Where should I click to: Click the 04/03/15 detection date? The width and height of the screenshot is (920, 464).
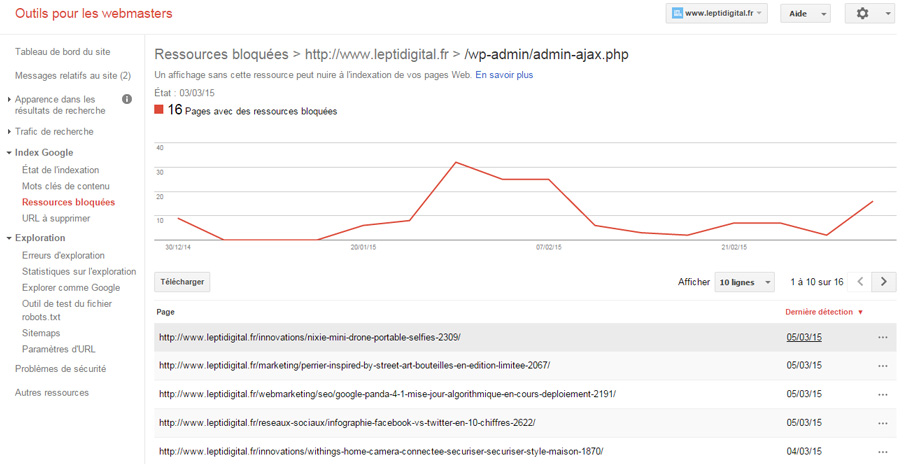(x=804, y=452)
